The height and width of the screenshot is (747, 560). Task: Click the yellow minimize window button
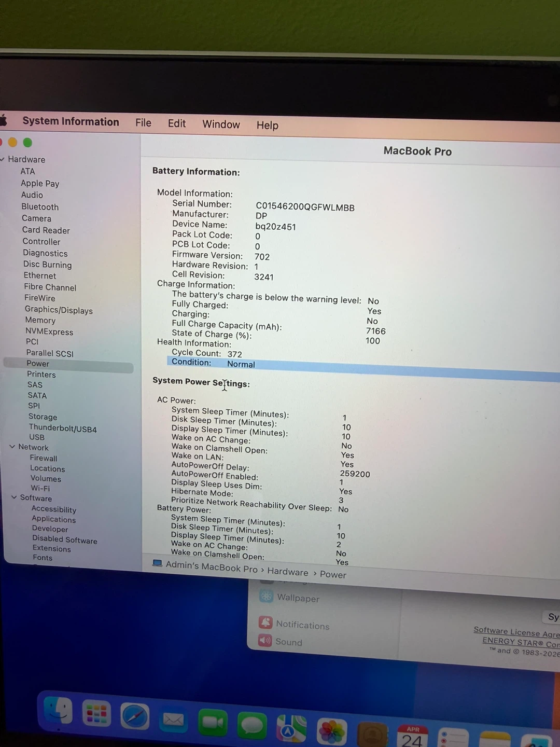[13, 142]
